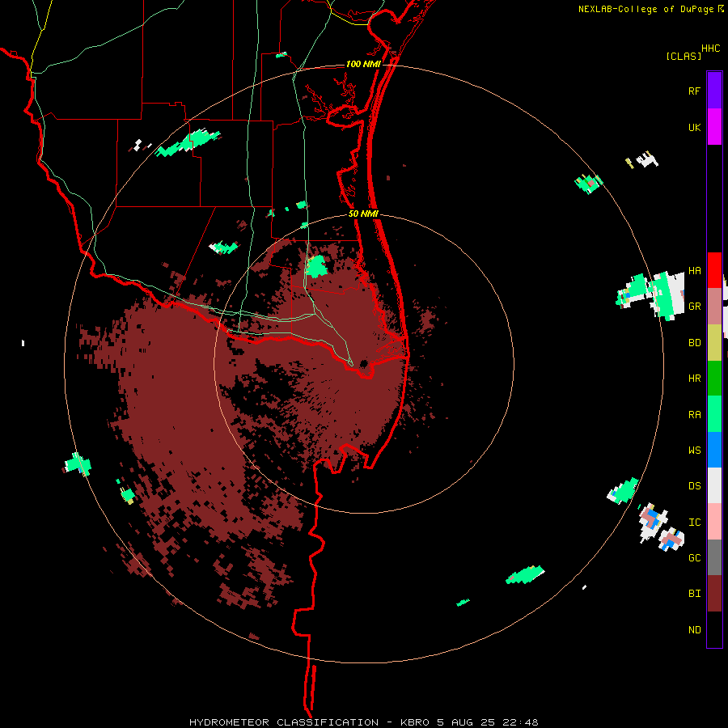Viewport: 728px width, 728px height.
Task: Click the HR legend label
Action: [694, 379]
